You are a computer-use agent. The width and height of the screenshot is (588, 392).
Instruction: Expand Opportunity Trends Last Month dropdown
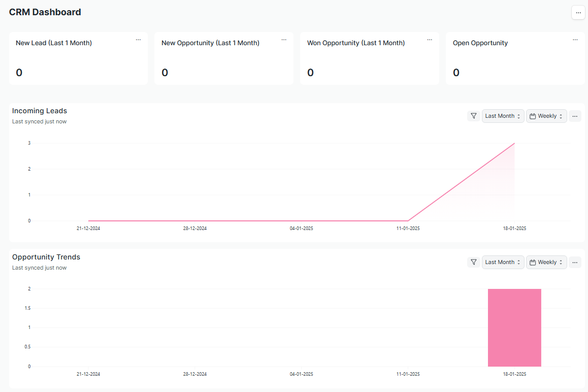(503, 263)
